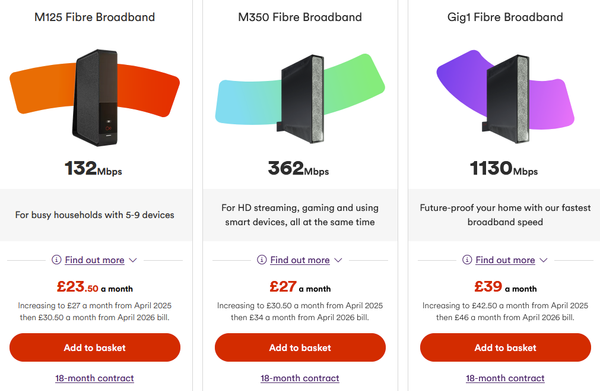Open Find out more for Gig1 plan

tap(505, 260)
